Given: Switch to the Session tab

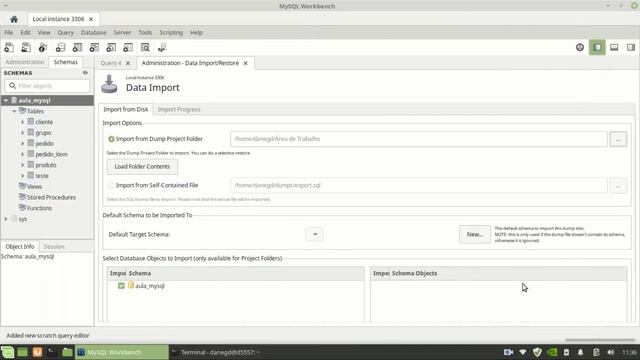Looking at the screenshot, I should pyautogui.click(x=54, y=247).
